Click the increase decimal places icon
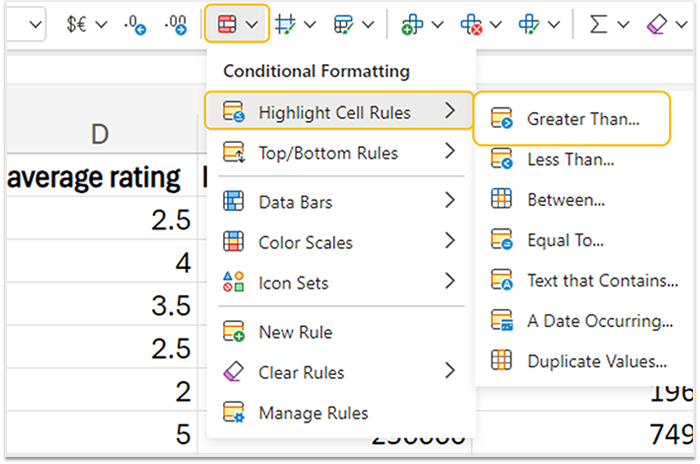 point(176,22)
